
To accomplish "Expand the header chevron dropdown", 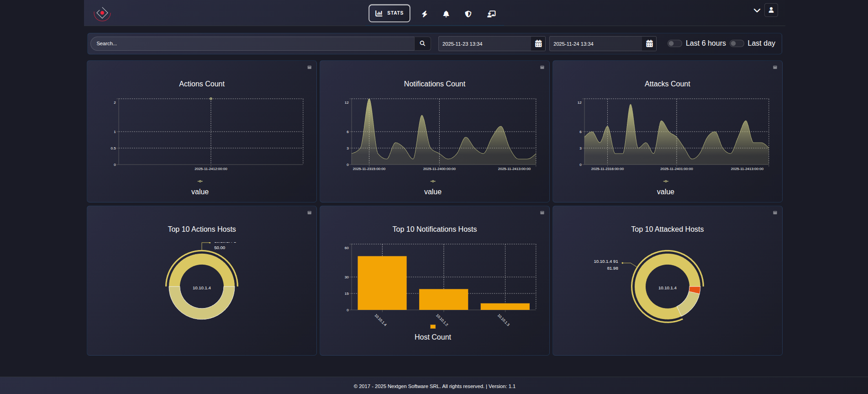I will 757,10.
